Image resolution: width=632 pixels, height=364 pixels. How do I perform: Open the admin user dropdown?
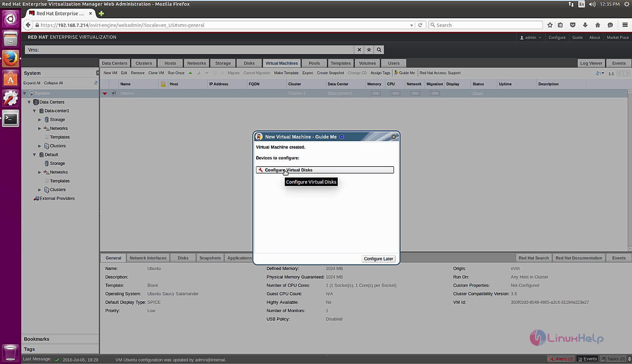pyautogui.click(x=531, y=37)
